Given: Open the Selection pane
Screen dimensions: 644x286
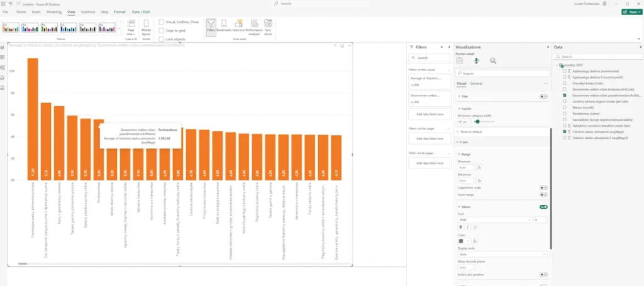Looking at the screenshot, I should pos(238,26).
